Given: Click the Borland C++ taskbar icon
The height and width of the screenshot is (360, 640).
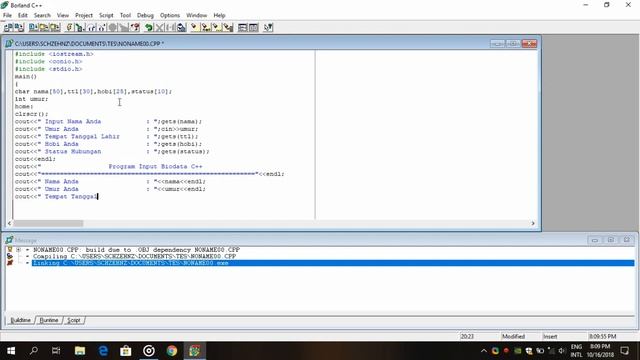Looking at the screenshot, I should pyautogui.click(x=195, y=351).
